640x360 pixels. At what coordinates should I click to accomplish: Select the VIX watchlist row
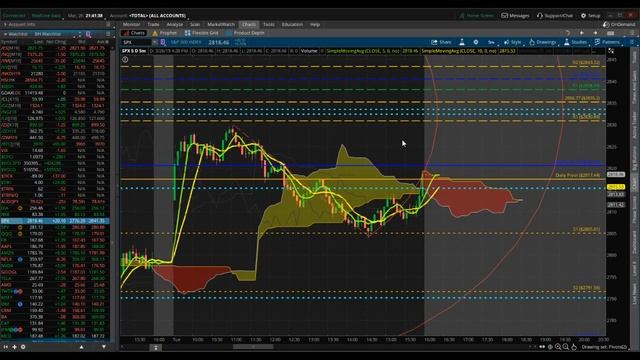[55, 150]
